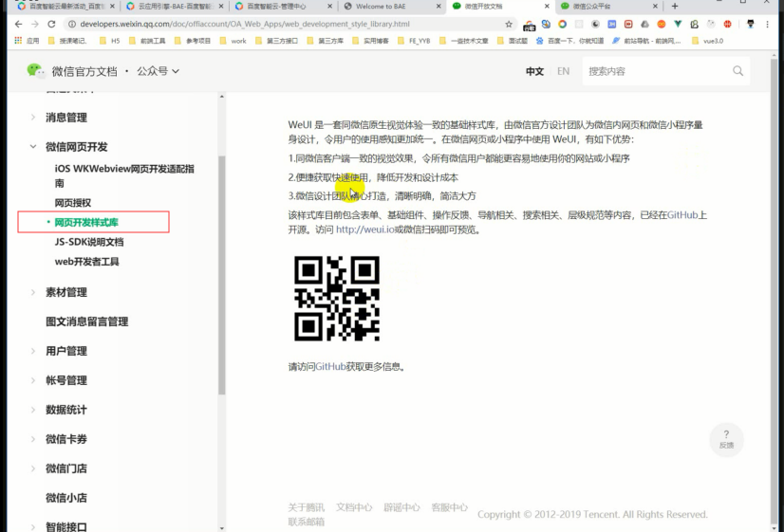Reload the current page
This screenshot has height=532, width=784.
point(51,24)
